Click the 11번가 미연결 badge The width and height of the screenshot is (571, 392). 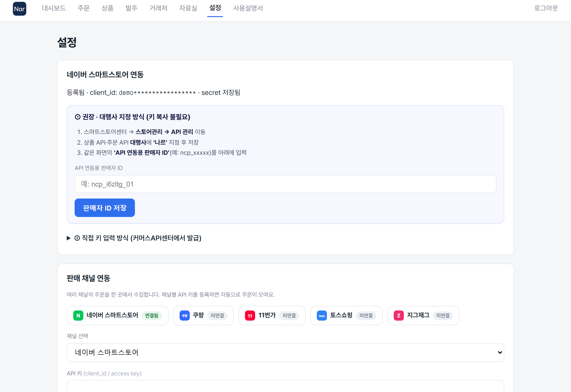[x=289, y=316]
